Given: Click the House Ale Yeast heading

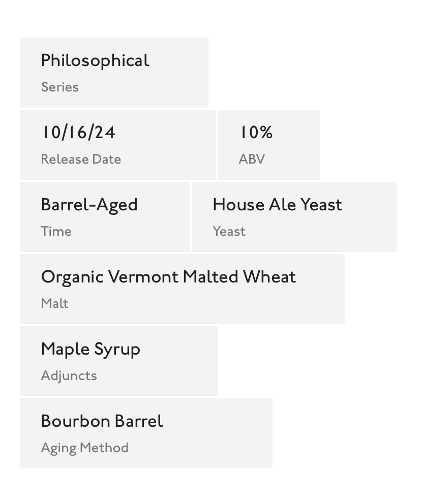Looking at the screenshot, I should click(277, 205).
